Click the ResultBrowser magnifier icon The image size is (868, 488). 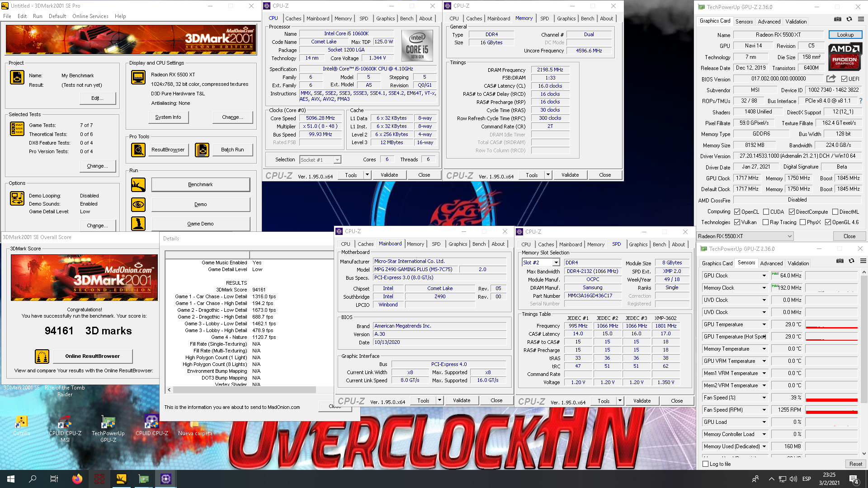pos(138,150)
